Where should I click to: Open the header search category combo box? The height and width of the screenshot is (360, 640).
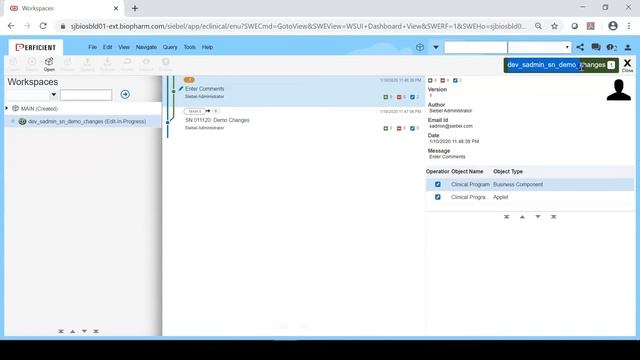pyautogui.click(x=539, y=47)
